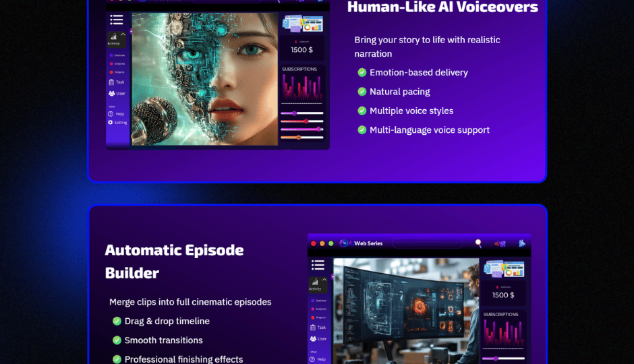Open Analytics in AI Web Series sidebar

pyautogui.click(x=318, y=309)
